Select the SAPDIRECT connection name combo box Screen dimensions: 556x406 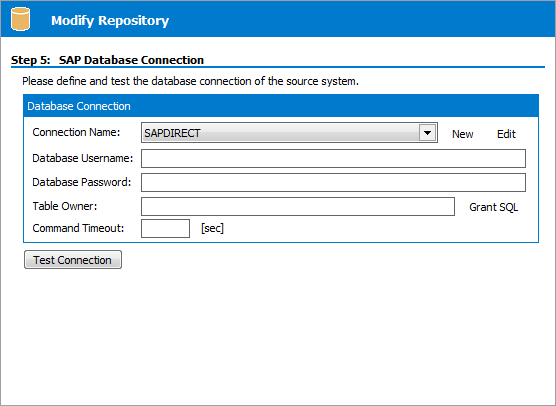289,133
